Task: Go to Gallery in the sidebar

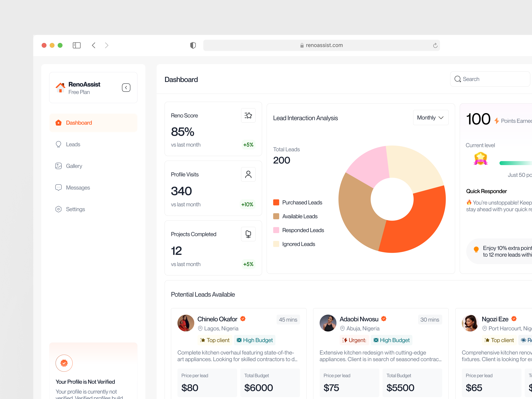Action: [74, 166]
